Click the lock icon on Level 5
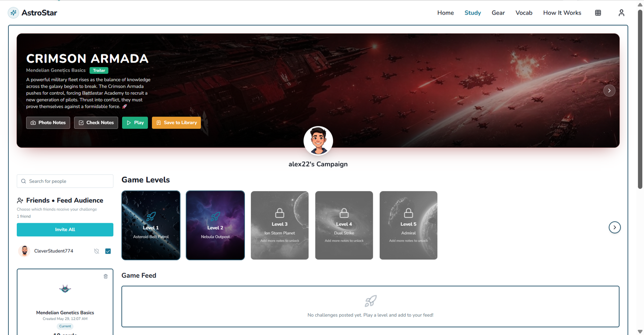The image size is (644, 335). pyautogui.click(x=408, y=213)
